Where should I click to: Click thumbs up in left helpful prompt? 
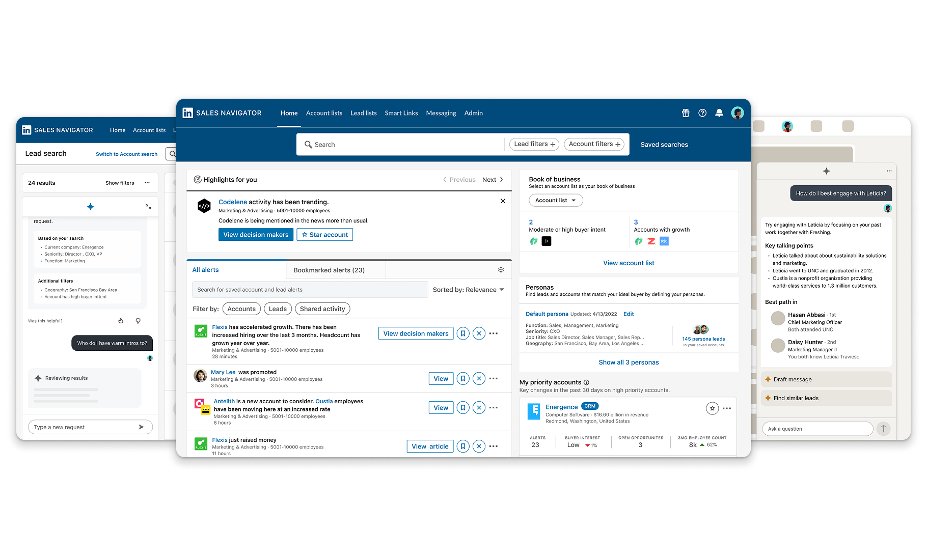tap(121, 321)
